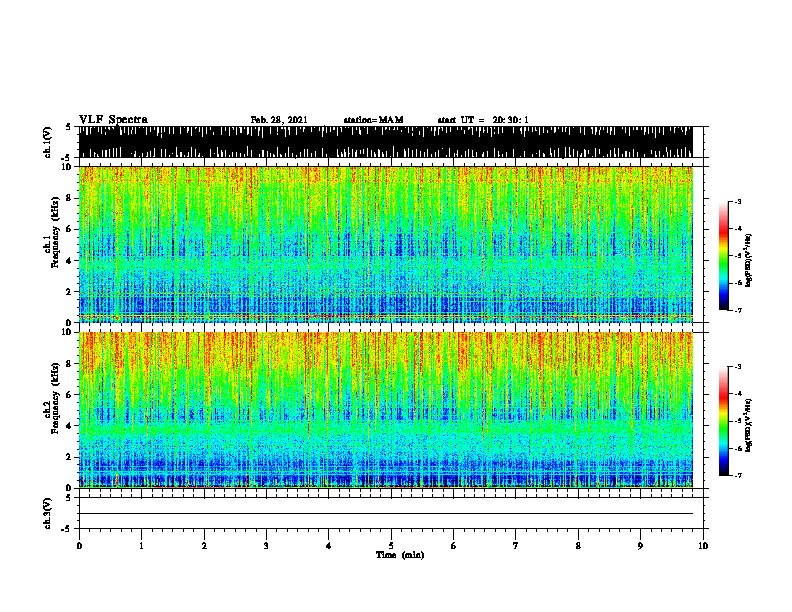Click the "-5" label on ch.1 colorbar

pos(738,256)
